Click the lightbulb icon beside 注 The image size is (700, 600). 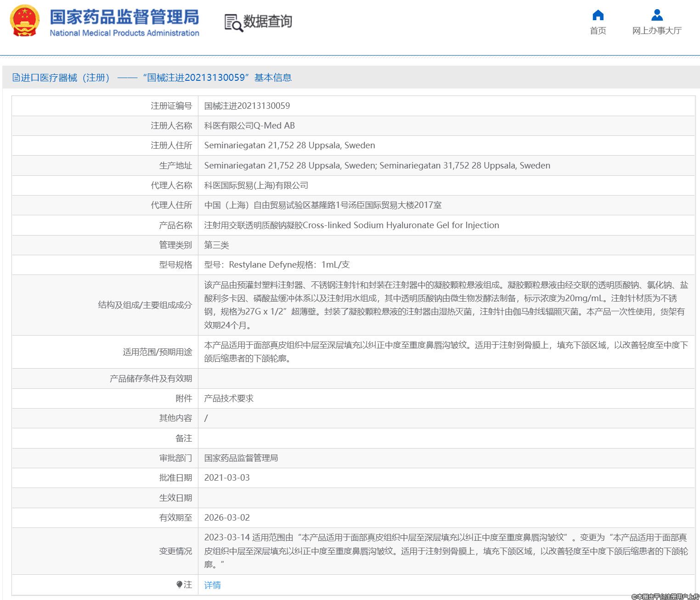(x=179, y=584)
